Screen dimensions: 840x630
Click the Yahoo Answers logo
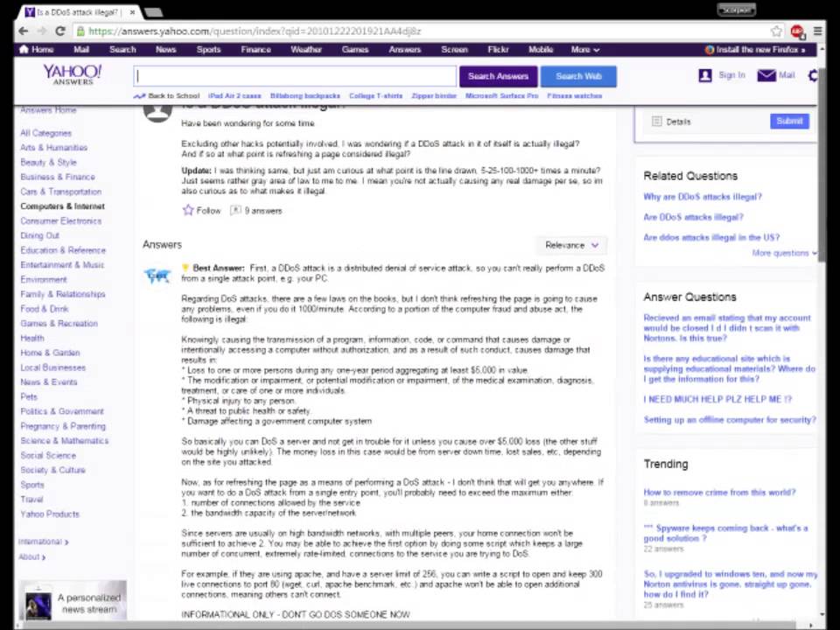pos(73,74)
